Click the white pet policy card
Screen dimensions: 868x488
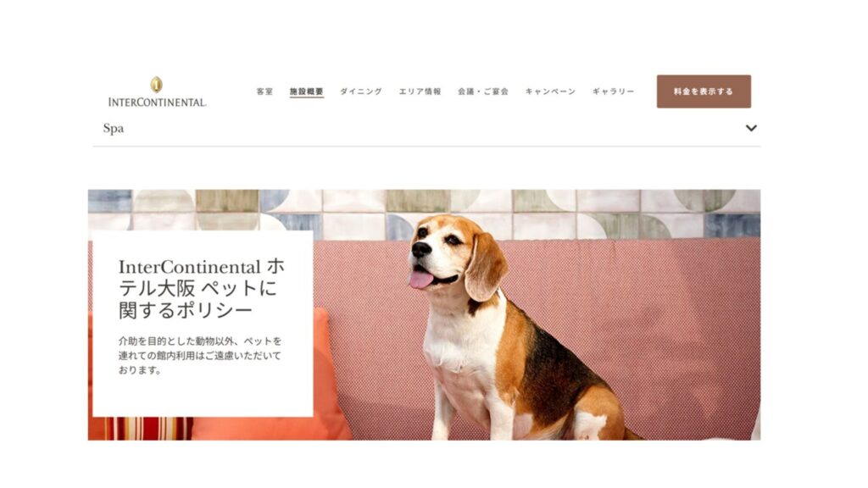pyautogui.click(x=203, y=324)
